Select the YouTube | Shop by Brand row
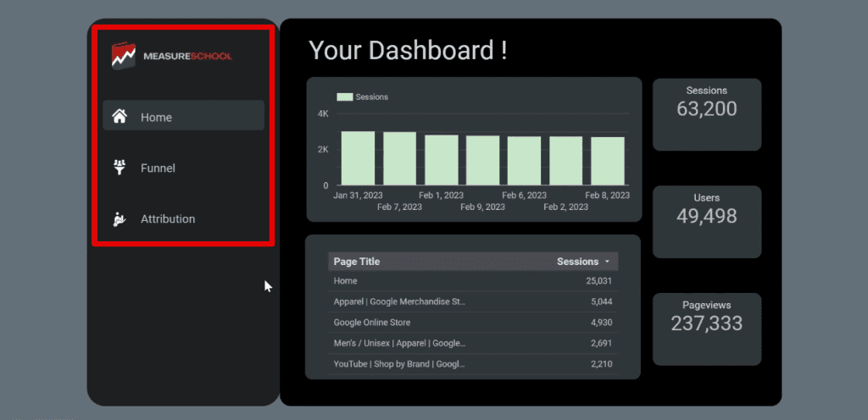Viewport: 868px width, 420px height. pos(473,364)
